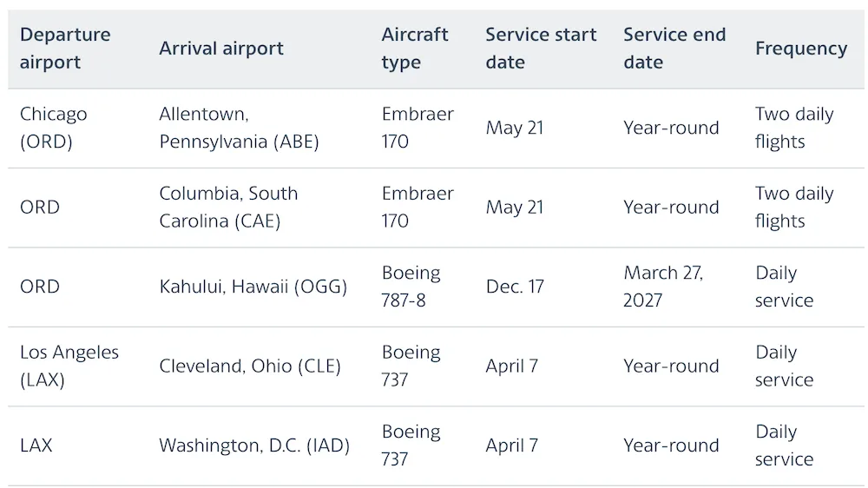
Task: Click the Departure airport column header
Action: tap(65, 48)
